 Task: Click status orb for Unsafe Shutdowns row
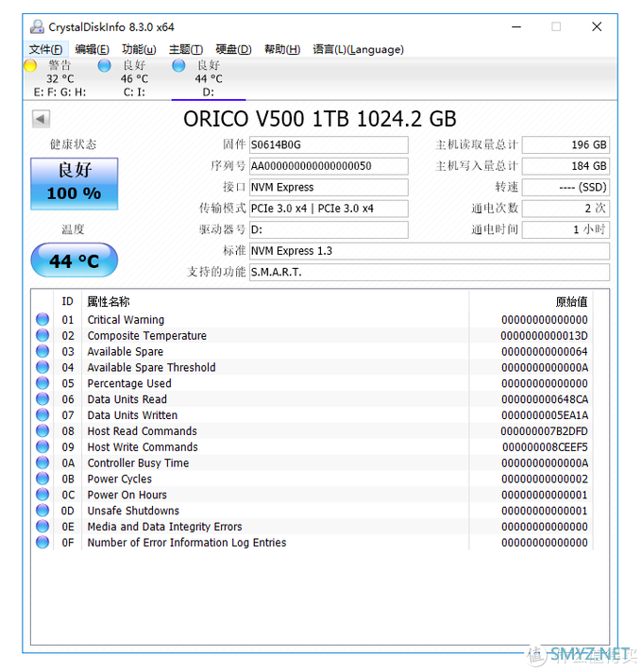pyautogui.click(x=42, y=511)
